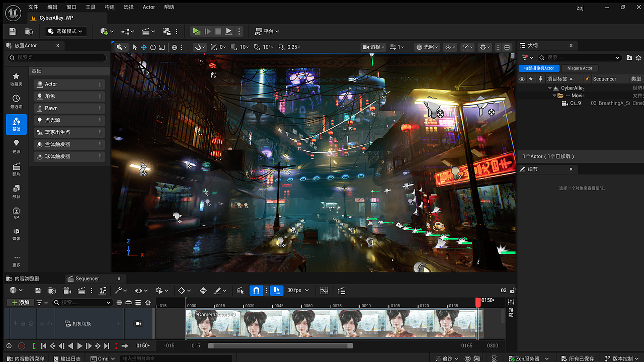Toggle the 电影摄像机Actor filter in the Outliner
The width and height of the screenshot is (644, 362).
pyautogui.click(x=539, y=68)
